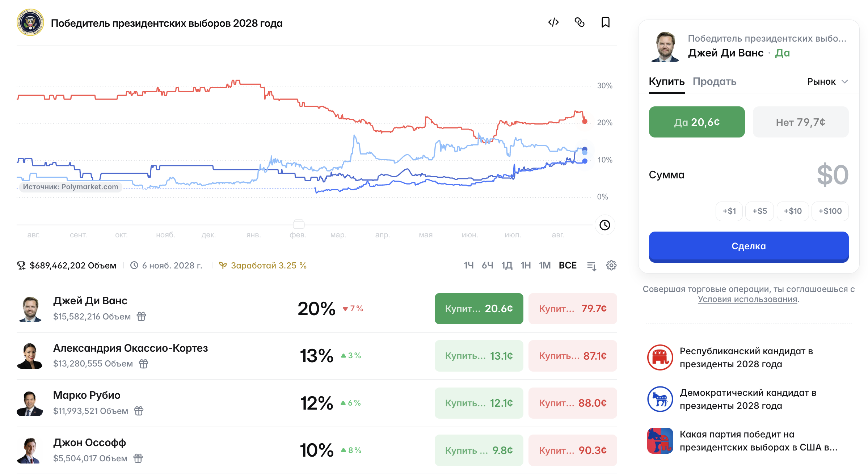Select the Нет 79,7¢ outcome
Screen dimensions: 868x474
click(x=801, y=122)
